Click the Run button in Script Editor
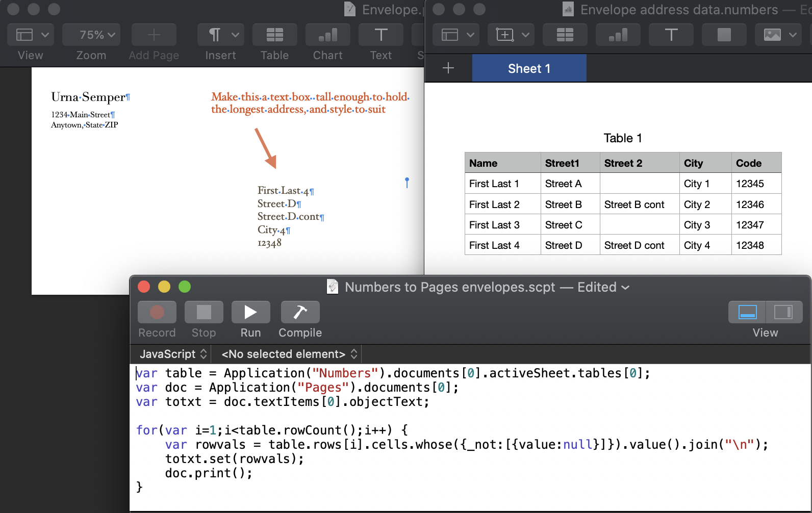This screenshot has width=812, height=513. (x=250, y=312)
